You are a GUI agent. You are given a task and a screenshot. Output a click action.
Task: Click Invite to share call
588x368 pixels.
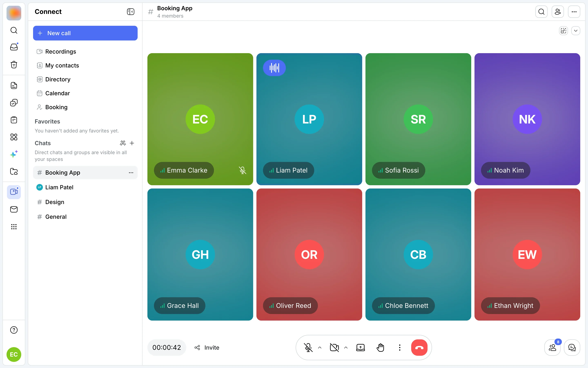pos(207,348)
